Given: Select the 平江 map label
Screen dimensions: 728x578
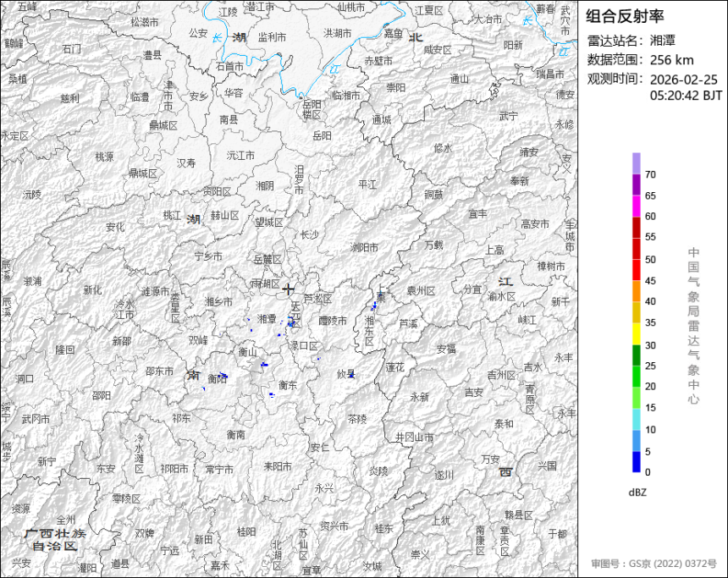Looking at the screenshot, I should point(367,184).
